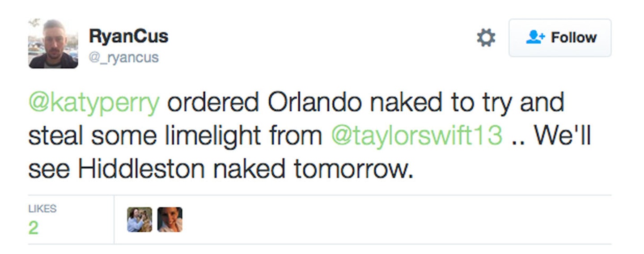Click the word Orlando in the tweet
The height and width of the screenshot is (254, 644).
point(314,103)
